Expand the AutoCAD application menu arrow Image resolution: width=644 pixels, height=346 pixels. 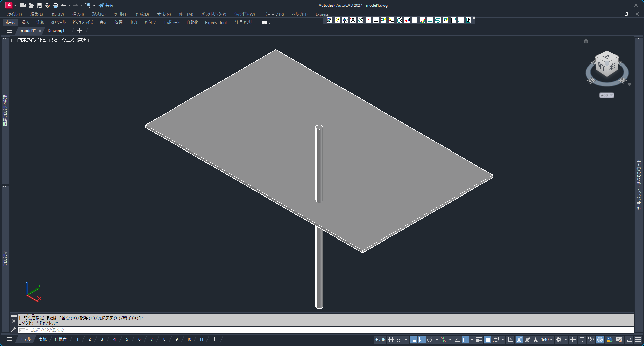[x=15, y=5]
